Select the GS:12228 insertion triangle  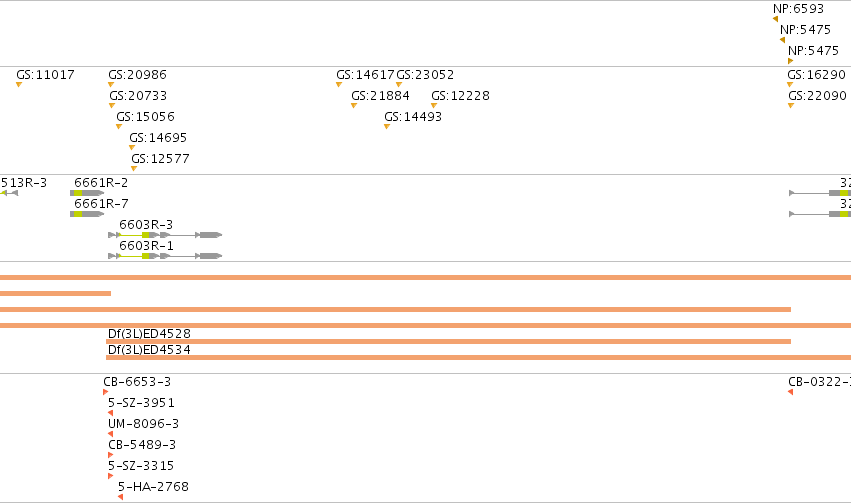(x=434, y=106)
